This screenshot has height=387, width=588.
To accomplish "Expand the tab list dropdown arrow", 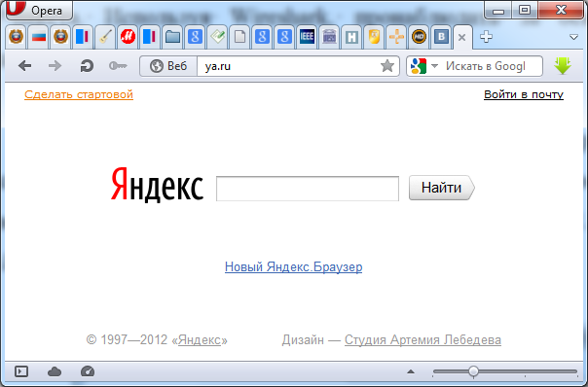I will pos(573,37).
